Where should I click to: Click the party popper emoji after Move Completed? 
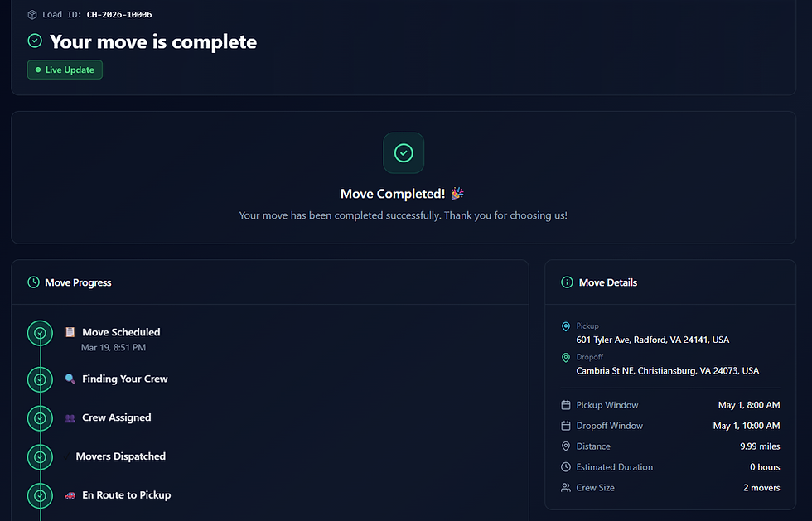click(457, 193)
